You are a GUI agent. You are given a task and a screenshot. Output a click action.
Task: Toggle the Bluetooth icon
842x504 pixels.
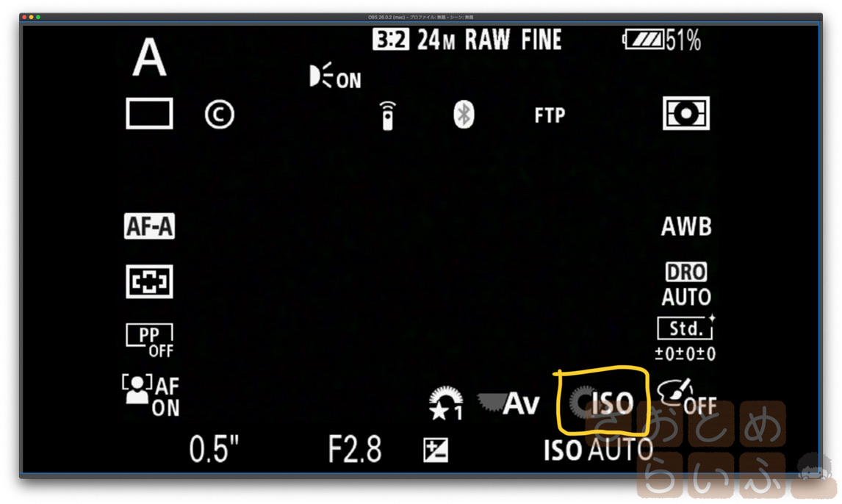click(464, 115)
